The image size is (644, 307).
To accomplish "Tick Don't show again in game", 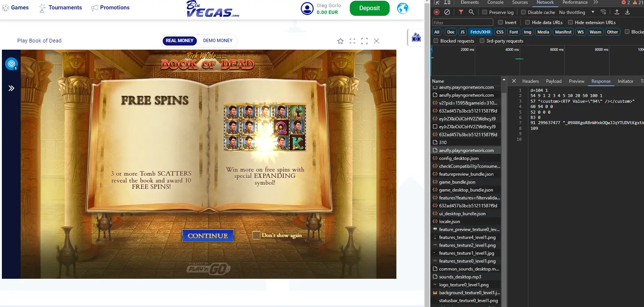I will point(256,236).
